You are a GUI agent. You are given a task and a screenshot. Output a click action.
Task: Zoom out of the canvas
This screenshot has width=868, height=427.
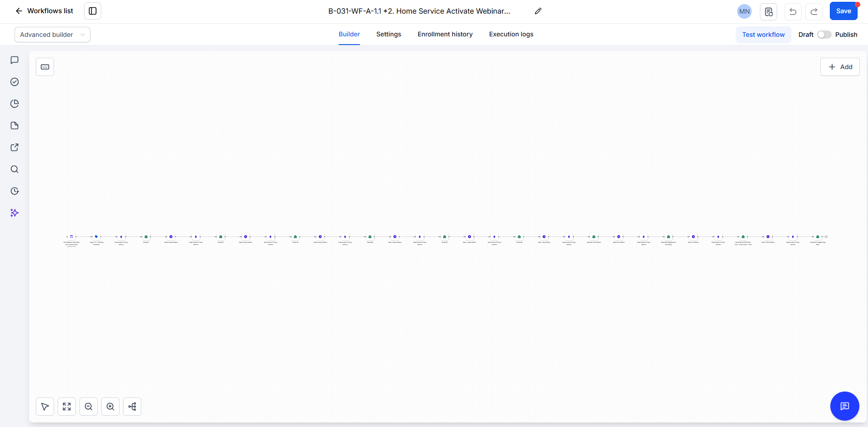coord(89,407)
